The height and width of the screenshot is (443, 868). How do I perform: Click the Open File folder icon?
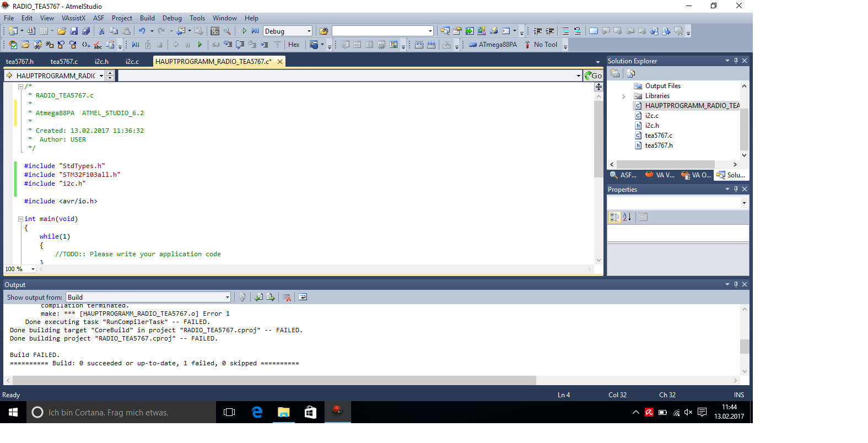[x=62, y=31]
